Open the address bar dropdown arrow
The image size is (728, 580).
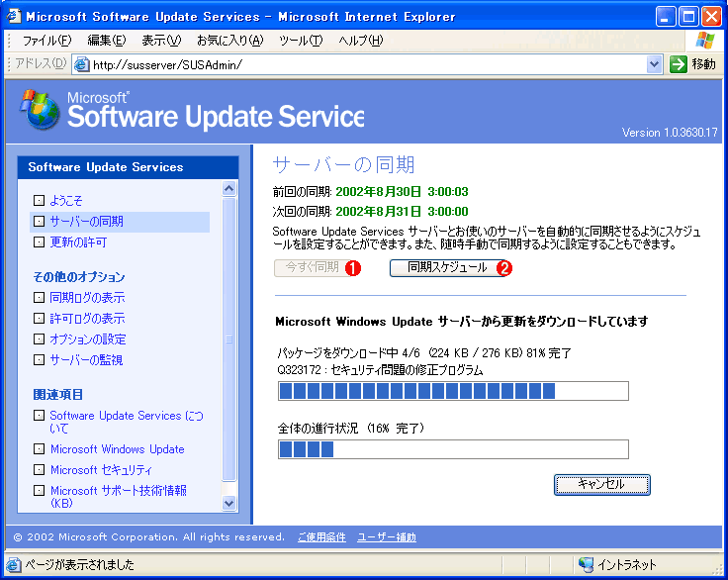tap(654, 64)
